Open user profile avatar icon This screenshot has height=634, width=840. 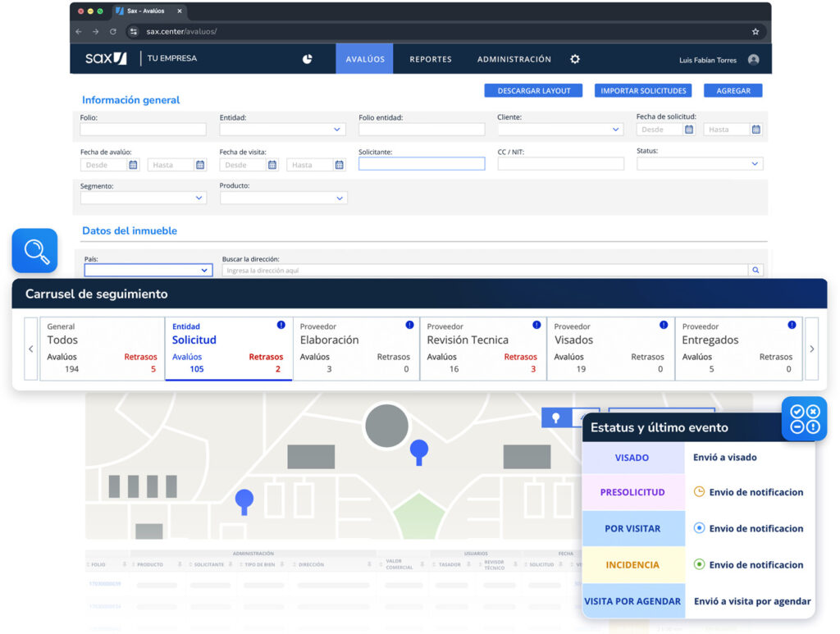tap(753, 59)
